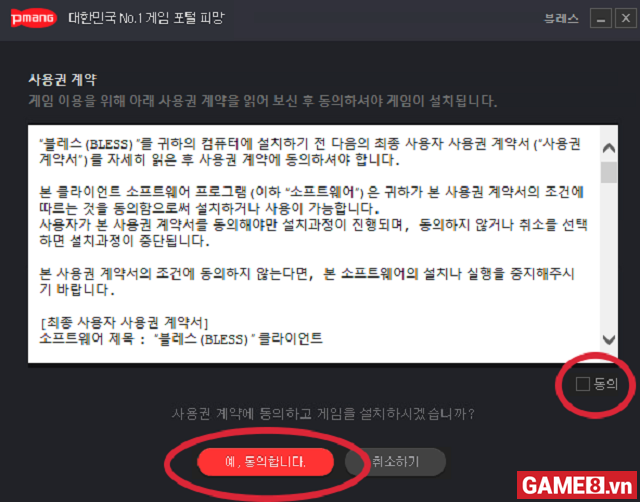640x502 pixels.
Task: Click the first license paragraph mentioning 블레스 (BLESS)
Action: pos(310,151)
